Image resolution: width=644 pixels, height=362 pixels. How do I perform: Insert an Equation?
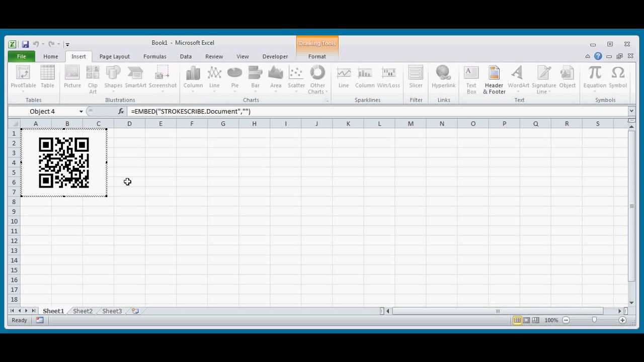(595, 78)
